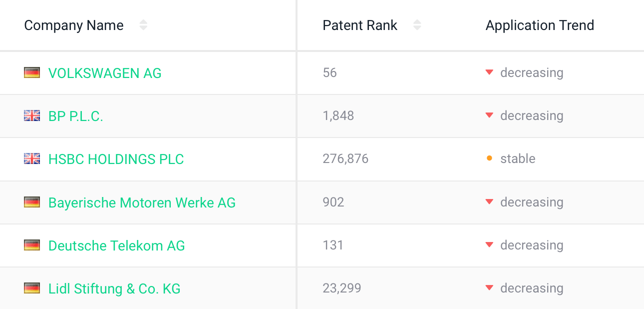
Task: Click patent rank 276,876 cell
Action: (345, 159)
